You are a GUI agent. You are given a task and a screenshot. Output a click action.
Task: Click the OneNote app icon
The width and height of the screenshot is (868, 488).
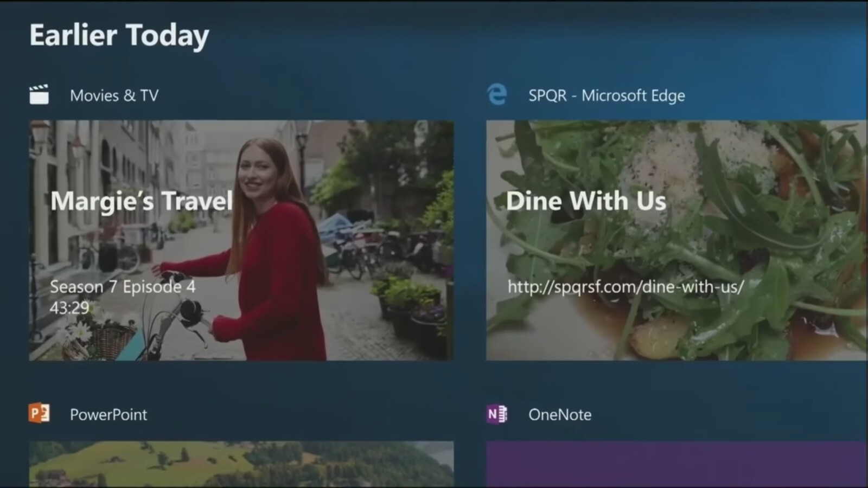(497, 414)
